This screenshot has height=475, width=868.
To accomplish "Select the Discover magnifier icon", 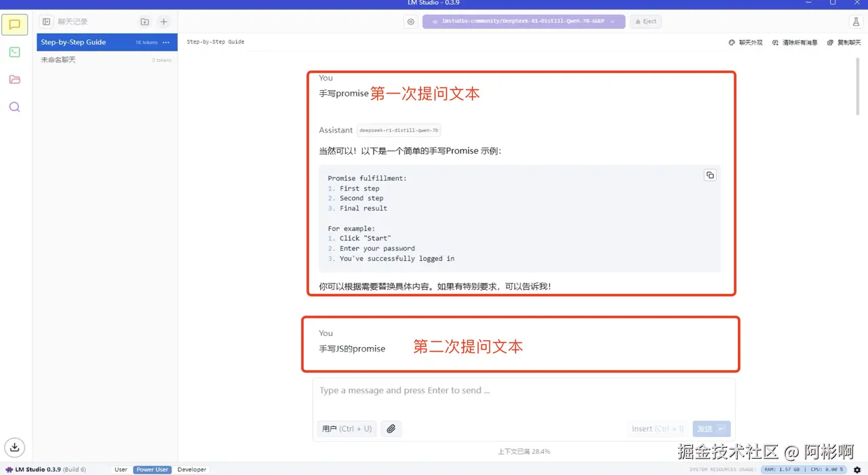I will click(x=14, y=106).
